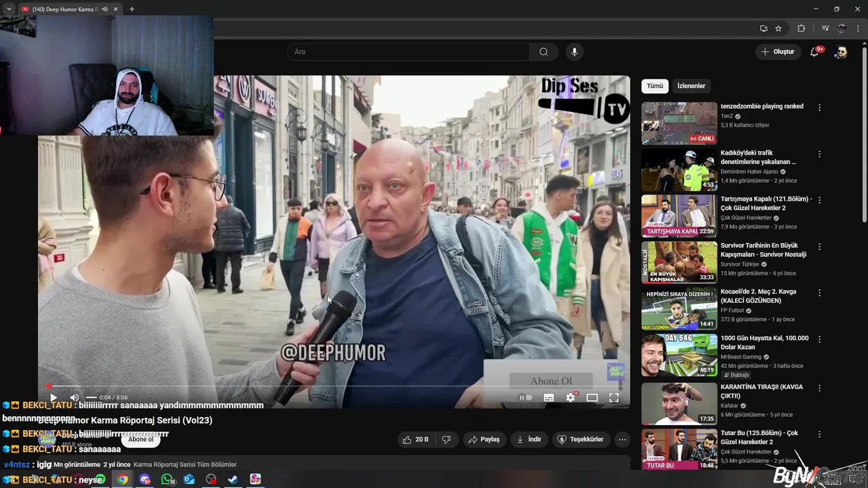This screenshot has width=868, height=488.
Task: Open options for the Kadıköy'deki trafik video
Action: (819, 154)
